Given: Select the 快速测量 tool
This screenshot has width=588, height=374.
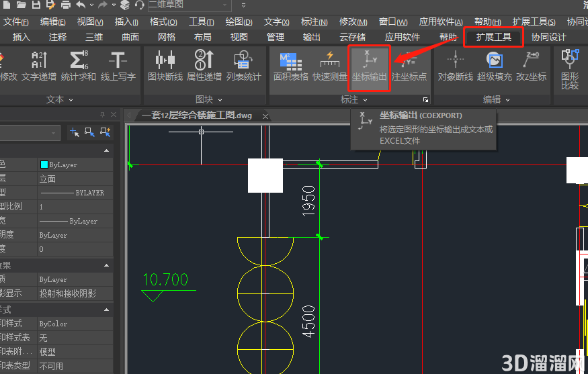Looking at the screenshot, I should pos(330,66).
